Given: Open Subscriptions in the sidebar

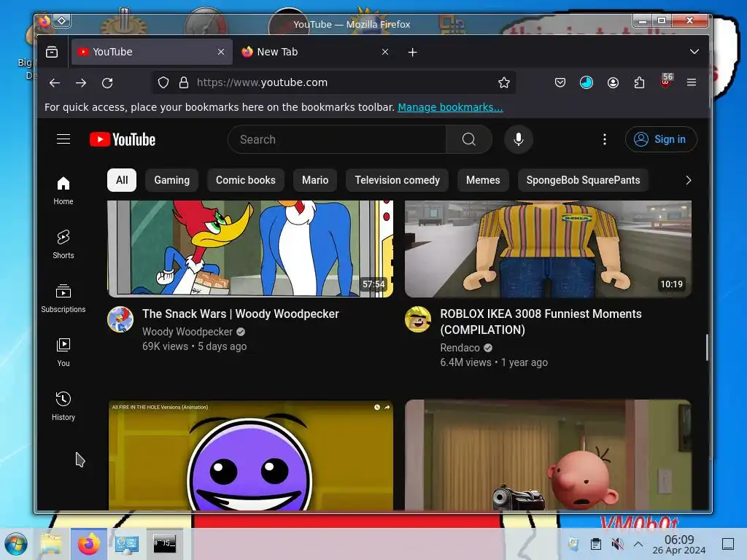Looking at the screenshot, I should pyautogui.click(x=63, y=298).
